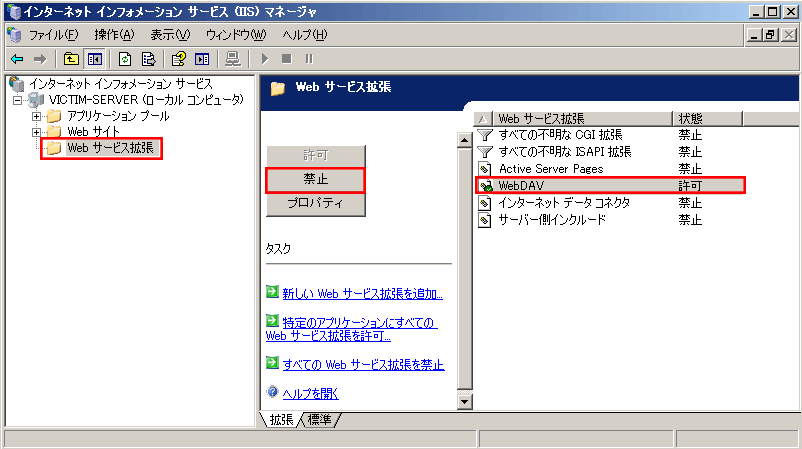Click the Stop toolbar icon

coord(286,59)
